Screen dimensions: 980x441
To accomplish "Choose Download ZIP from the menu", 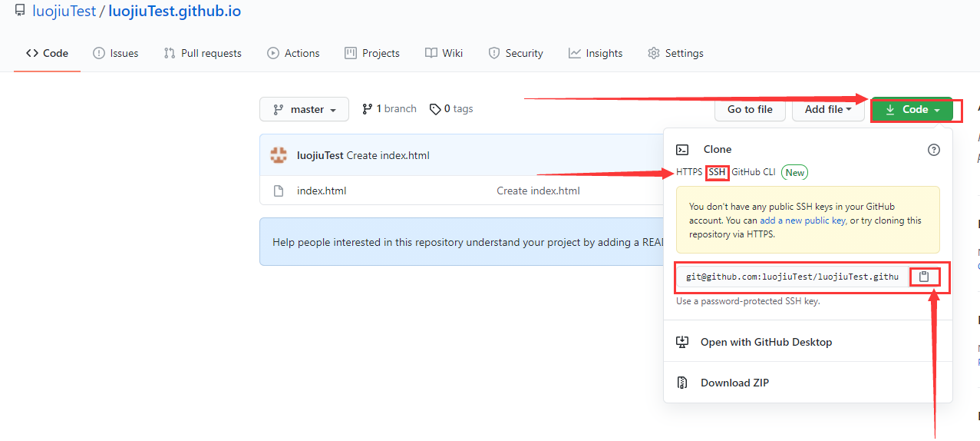I will (x=734, y=383).
